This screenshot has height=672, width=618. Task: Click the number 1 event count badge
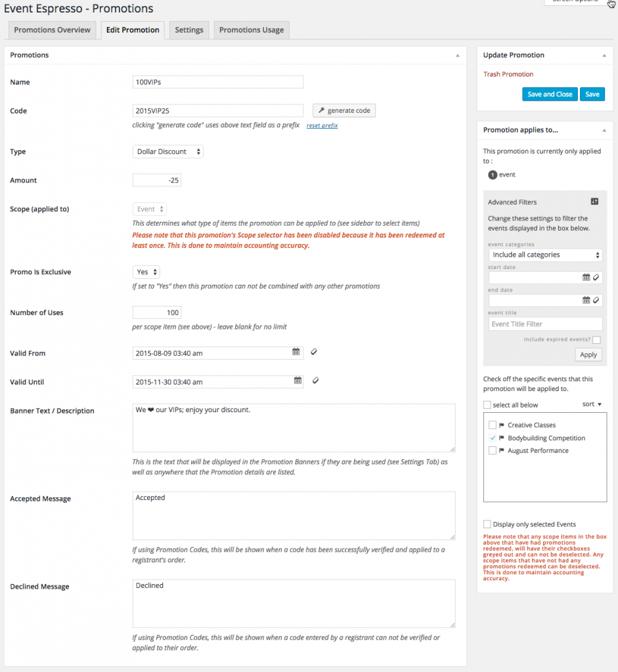coord(493,175)
